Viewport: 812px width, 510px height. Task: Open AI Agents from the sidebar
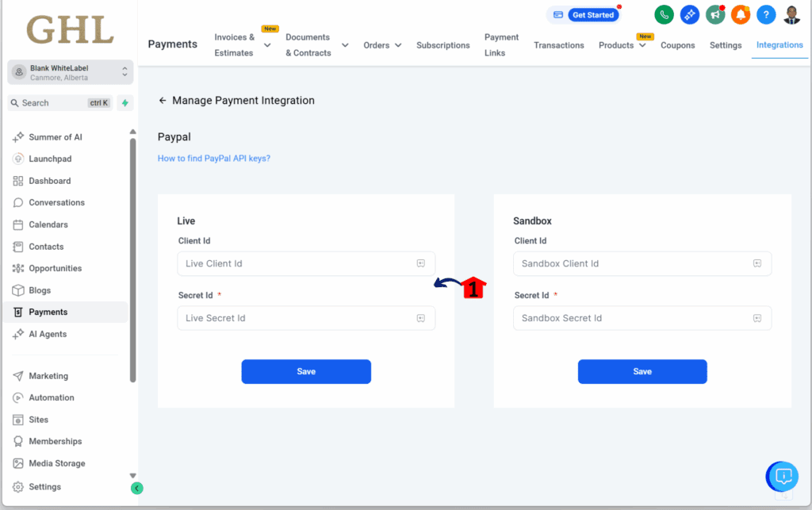click(x=48, y=334)
